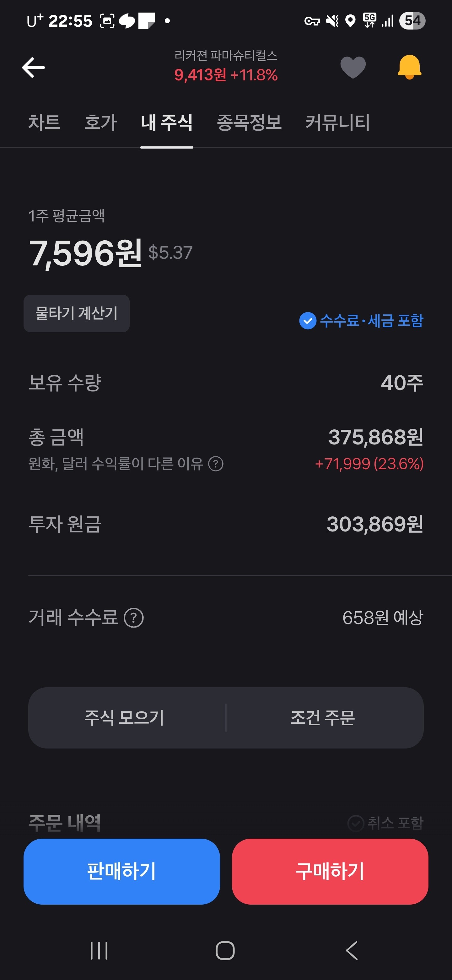Tap the back arrow at top left
Viewport: 452px width, 980px height.
point(34,67)
